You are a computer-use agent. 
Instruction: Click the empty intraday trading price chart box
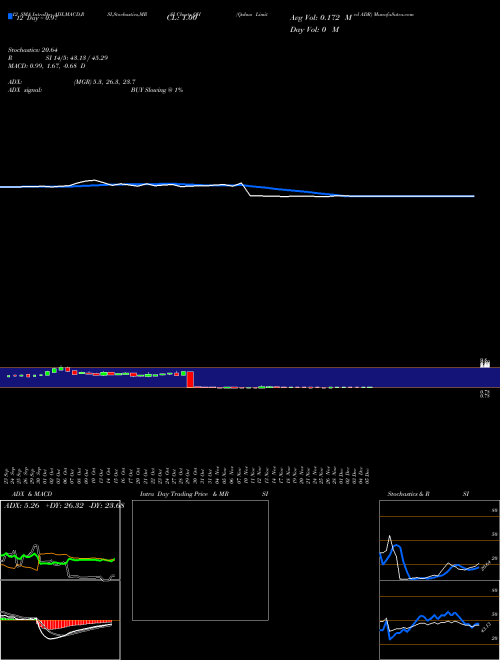click(x=200, y=560)
